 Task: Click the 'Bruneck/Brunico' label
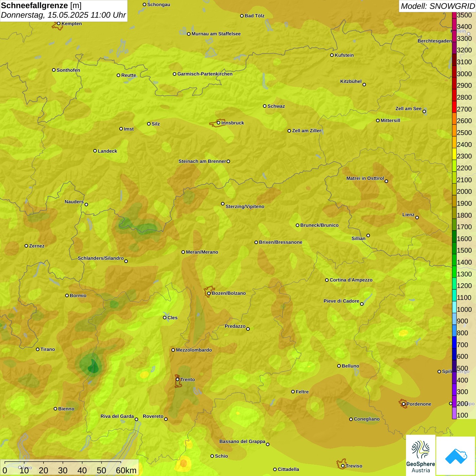click(x=319, y=225)
